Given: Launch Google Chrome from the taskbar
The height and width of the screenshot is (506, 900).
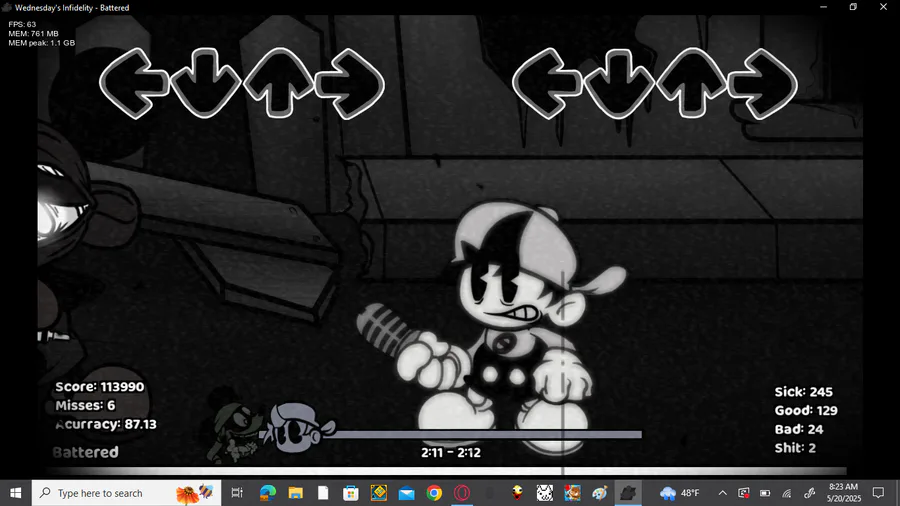Looking at the screenshot, I should pos(435,493).
